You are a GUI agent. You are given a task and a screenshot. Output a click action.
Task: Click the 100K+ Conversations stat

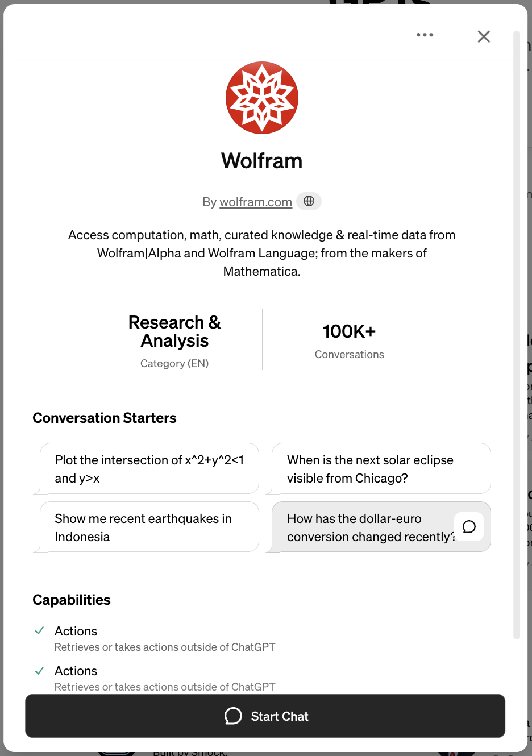349,339
